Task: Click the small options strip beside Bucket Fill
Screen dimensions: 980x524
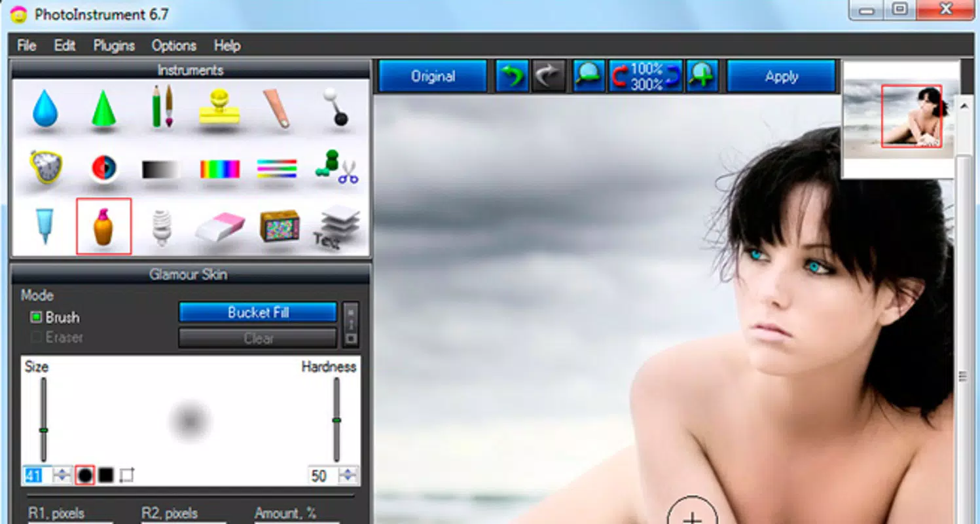Action: tap(351, 324)
